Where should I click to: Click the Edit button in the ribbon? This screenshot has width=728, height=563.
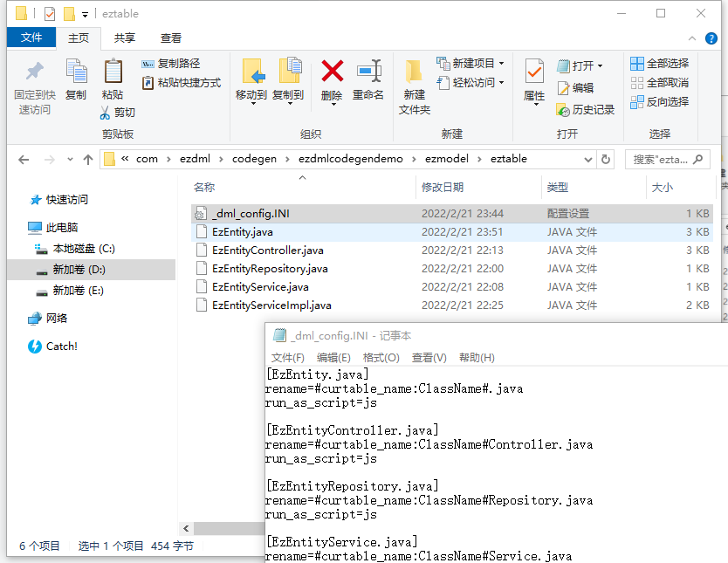576,87
